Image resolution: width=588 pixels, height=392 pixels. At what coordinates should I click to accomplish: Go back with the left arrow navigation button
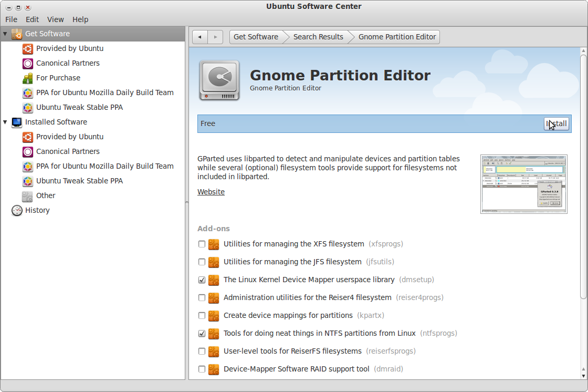pyautogui.click(x=200, y=37)
